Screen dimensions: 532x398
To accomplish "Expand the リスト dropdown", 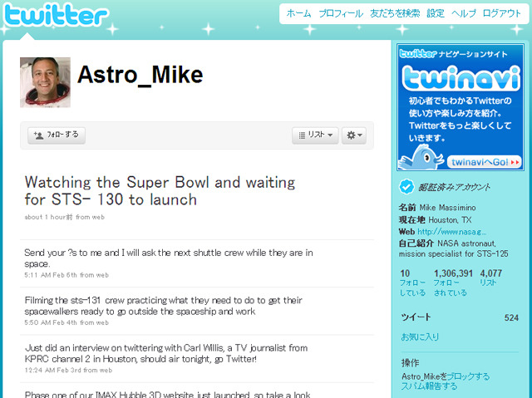I will pos(315,135).
